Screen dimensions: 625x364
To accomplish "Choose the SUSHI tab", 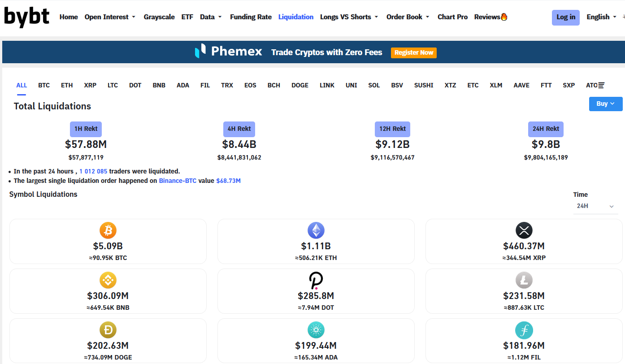I will point(424,85).
